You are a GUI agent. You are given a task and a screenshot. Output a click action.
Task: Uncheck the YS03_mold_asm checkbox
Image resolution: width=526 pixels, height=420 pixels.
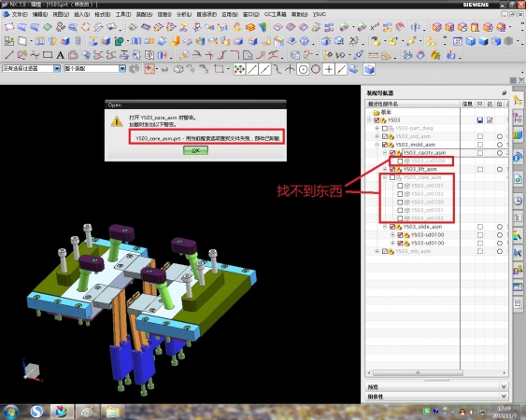point(385,145)
